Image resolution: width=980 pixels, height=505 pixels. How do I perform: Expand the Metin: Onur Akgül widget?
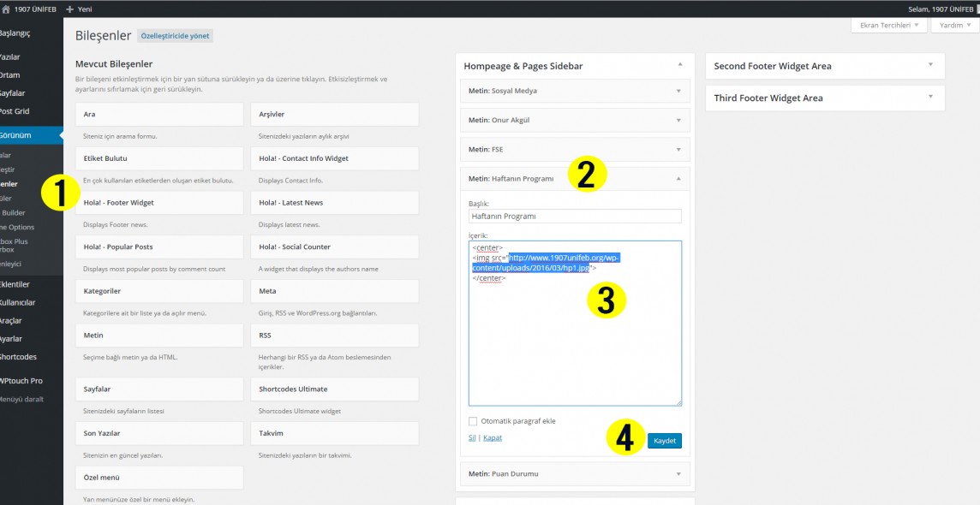tap(678, 120)
